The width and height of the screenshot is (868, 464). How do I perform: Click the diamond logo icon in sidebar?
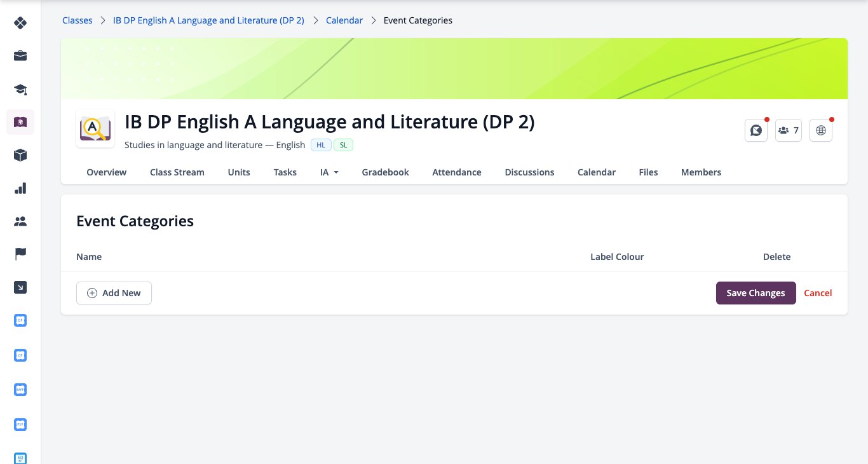click(x=20, y=23)
